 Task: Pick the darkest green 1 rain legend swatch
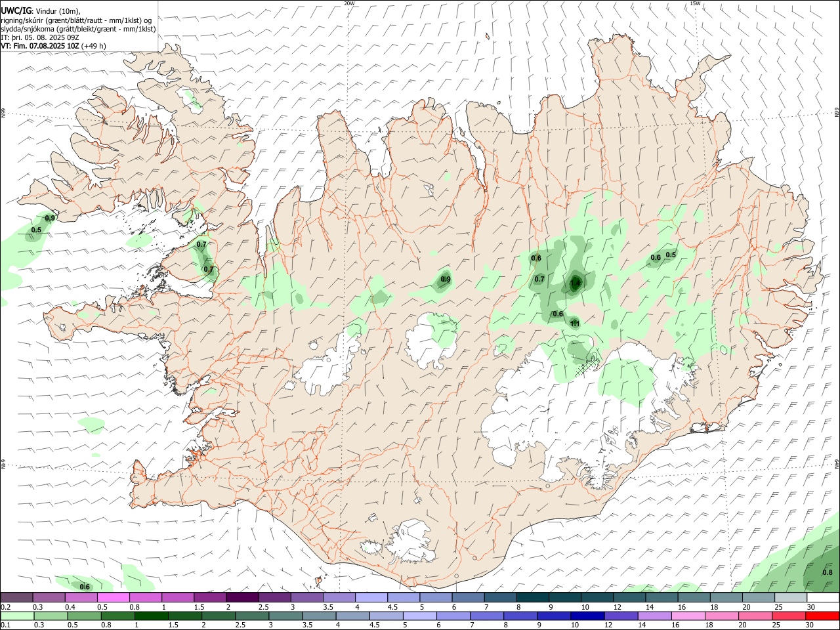tap(151, 616)
